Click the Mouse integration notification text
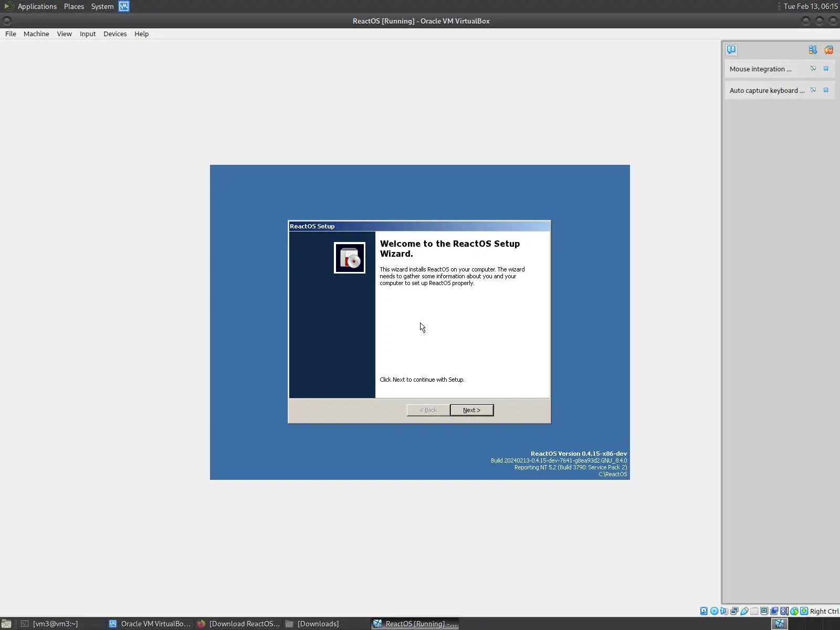840x630 pixels. (x=760, y=69)
